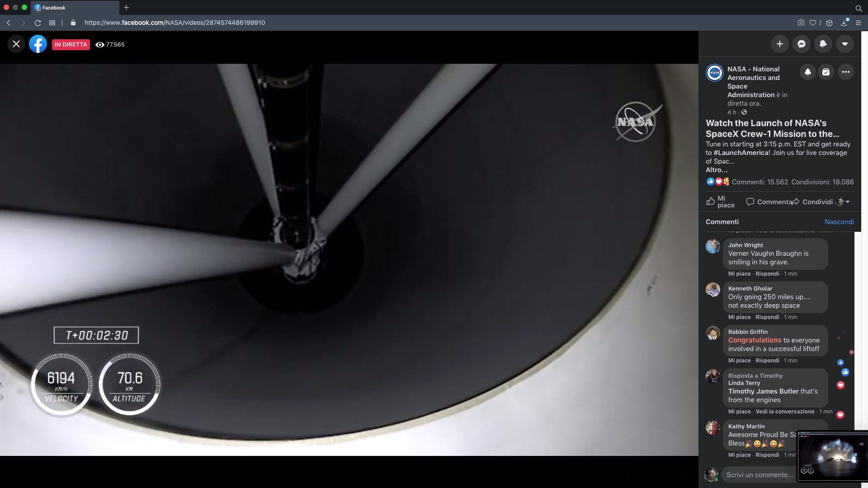Switch to the Facebook tab
The image size is (868, 488).
(x=75, y=8)
